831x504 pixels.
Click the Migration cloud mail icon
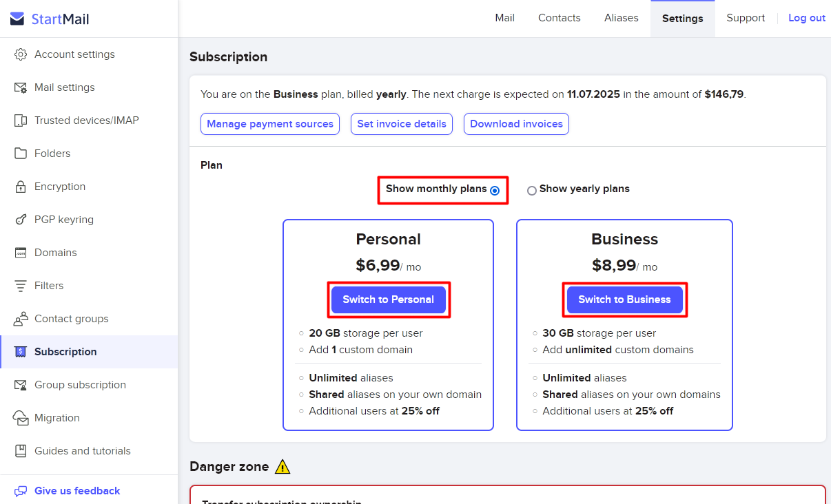coord(21,418)
